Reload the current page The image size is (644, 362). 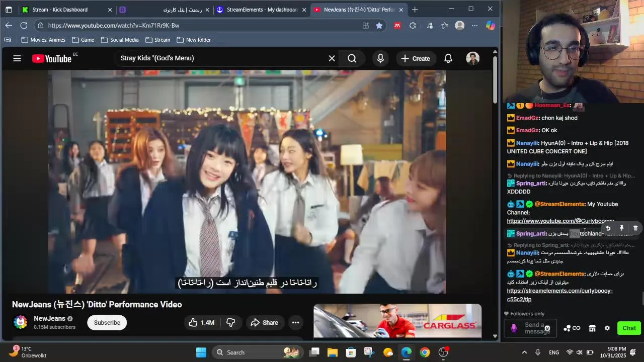click(24, 25)
